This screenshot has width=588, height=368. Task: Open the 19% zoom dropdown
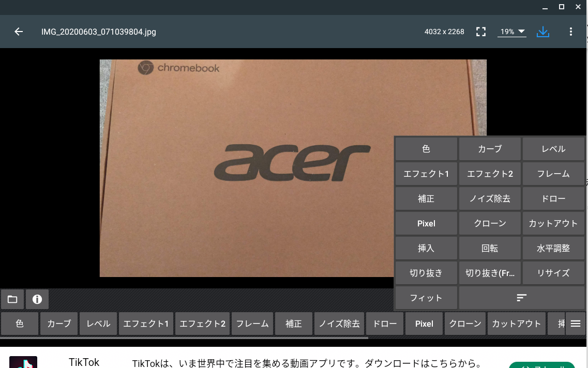512,32
